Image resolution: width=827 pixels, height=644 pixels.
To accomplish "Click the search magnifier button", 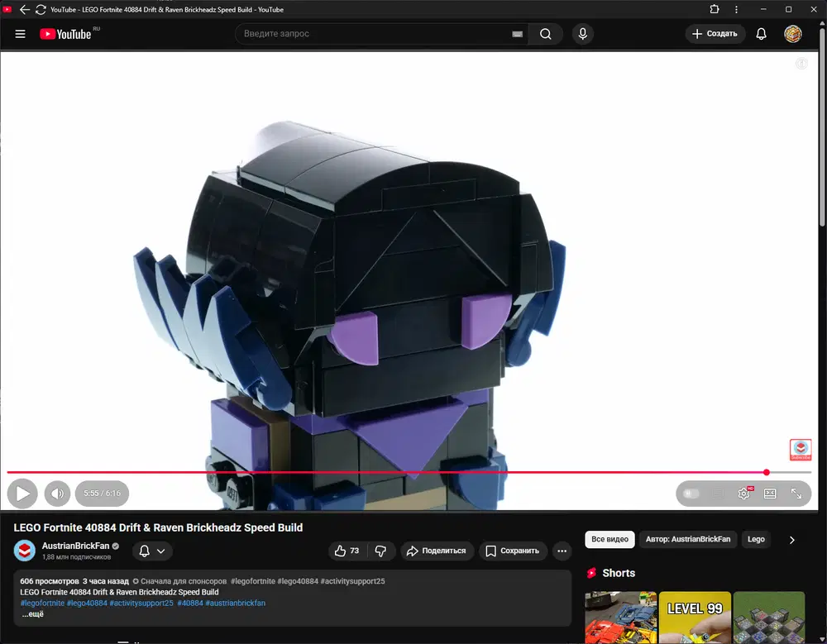I will (x=545, y=34).
